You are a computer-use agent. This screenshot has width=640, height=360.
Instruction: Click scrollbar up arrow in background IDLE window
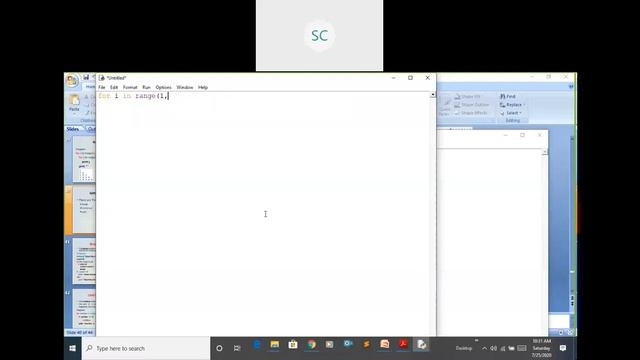[544, 152]
